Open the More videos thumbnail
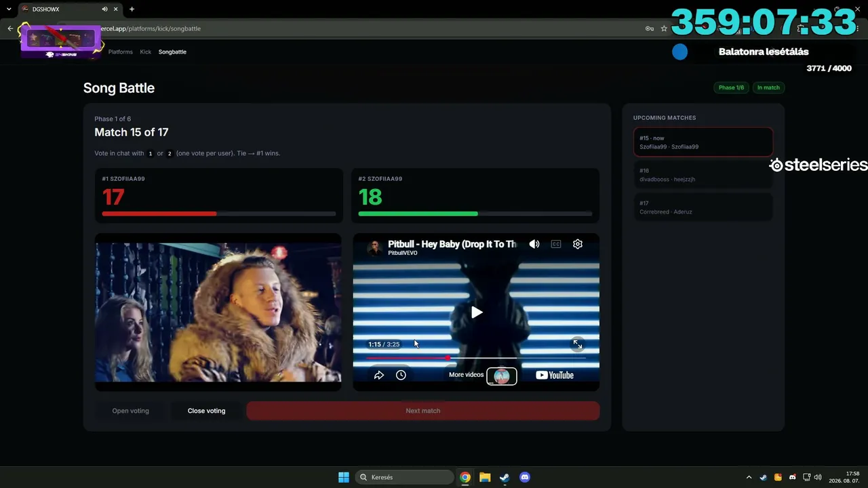The width and height of the screenshot is (868, 488). pyautogui.click(x=502, y=375)
